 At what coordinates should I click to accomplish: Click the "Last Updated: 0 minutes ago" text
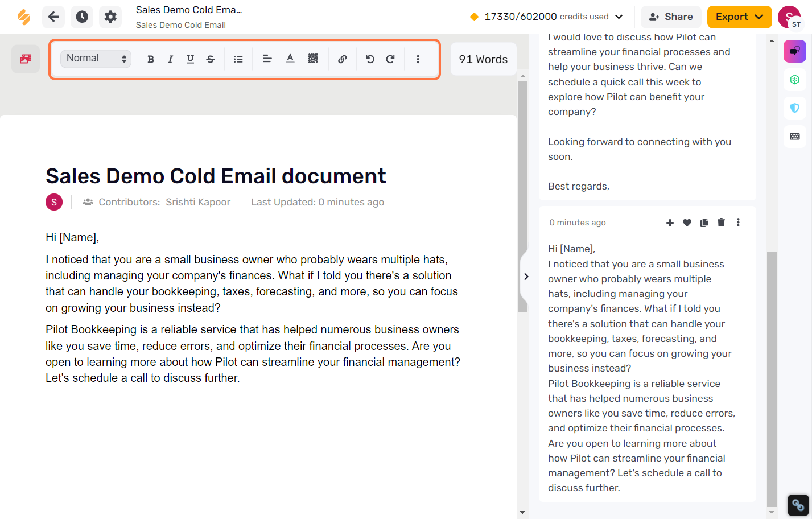pos(318,202)
